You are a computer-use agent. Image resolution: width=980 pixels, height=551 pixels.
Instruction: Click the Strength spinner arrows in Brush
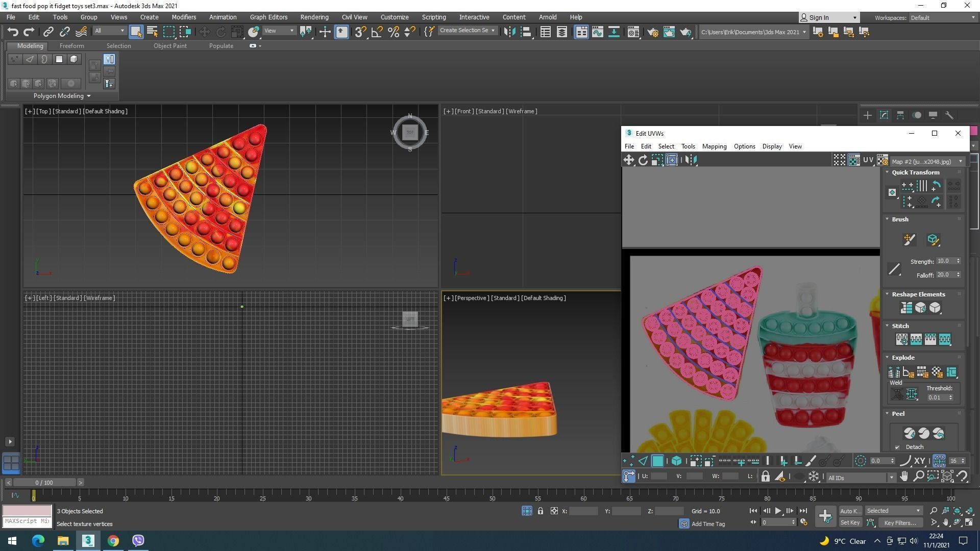tap(958, 261)
